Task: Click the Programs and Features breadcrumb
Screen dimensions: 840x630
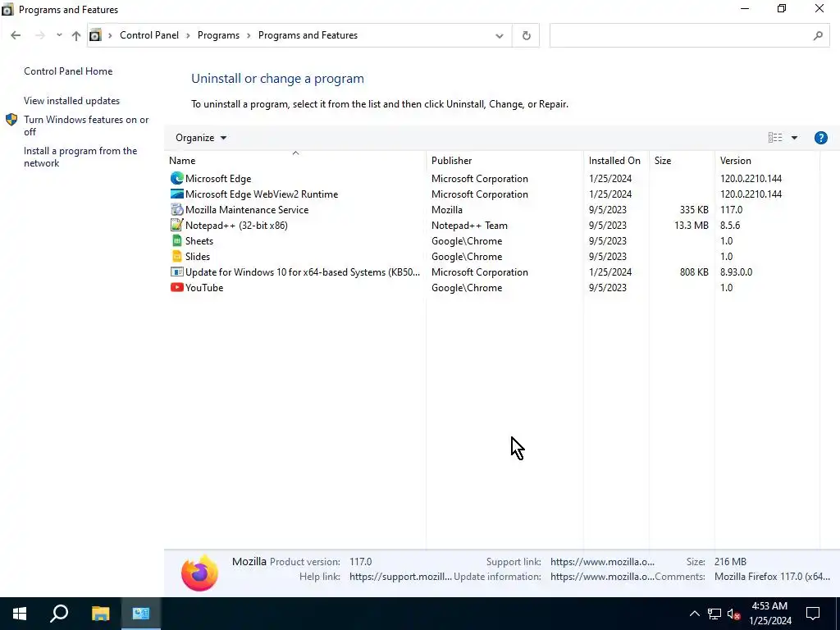Action: tap(308, 35)
